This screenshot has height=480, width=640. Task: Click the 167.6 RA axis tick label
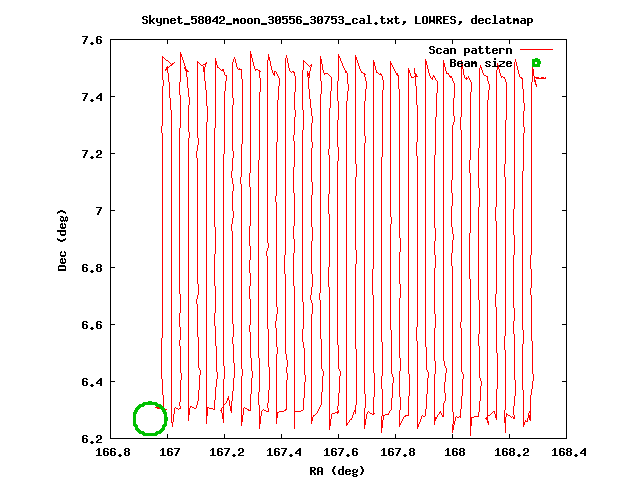[x=341, y=452]
